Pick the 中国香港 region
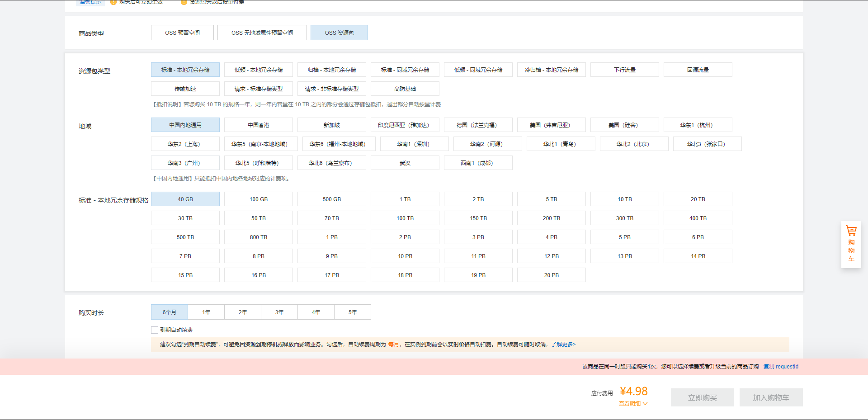The image size is (868, 420). pos(259,125)
